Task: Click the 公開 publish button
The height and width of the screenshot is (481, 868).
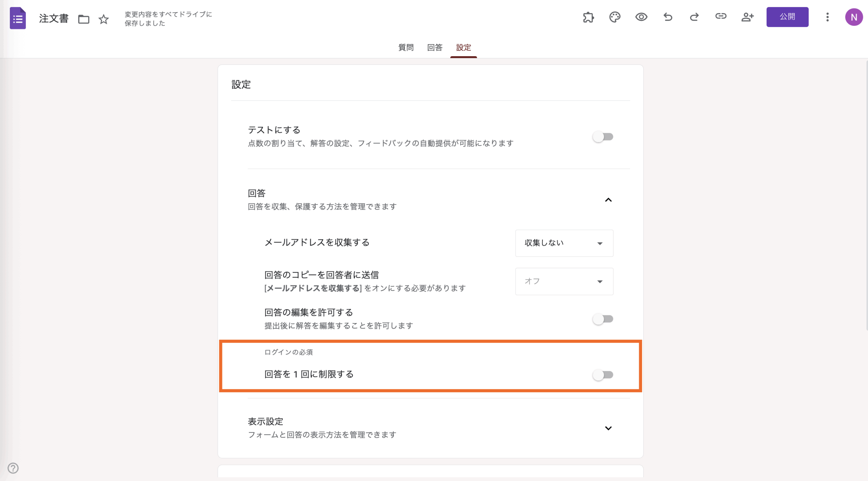Action: [x=787, y=17]
